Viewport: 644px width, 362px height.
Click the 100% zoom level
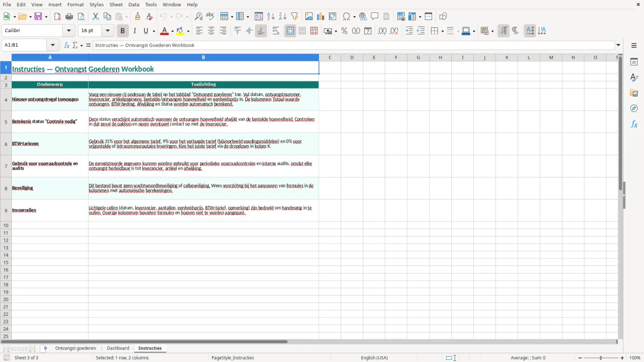pos(635,358)
